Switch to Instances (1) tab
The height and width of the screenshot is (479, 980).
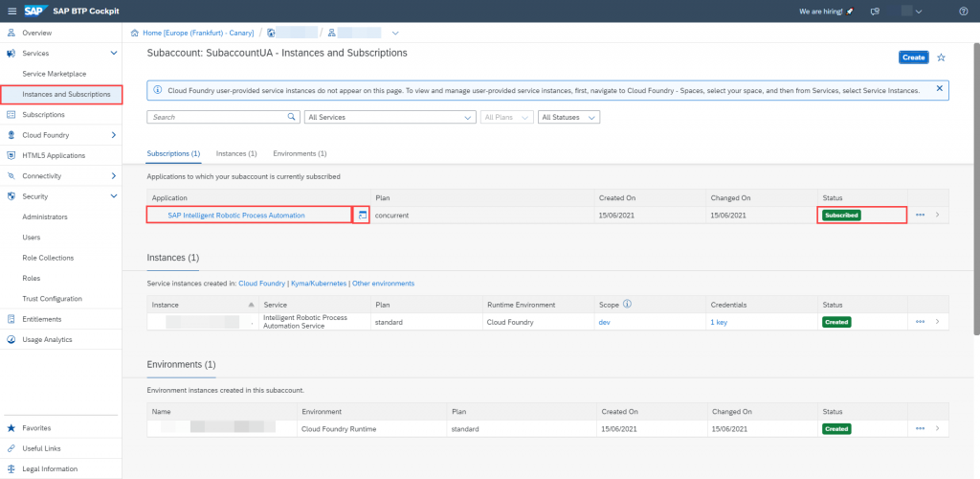236,153
